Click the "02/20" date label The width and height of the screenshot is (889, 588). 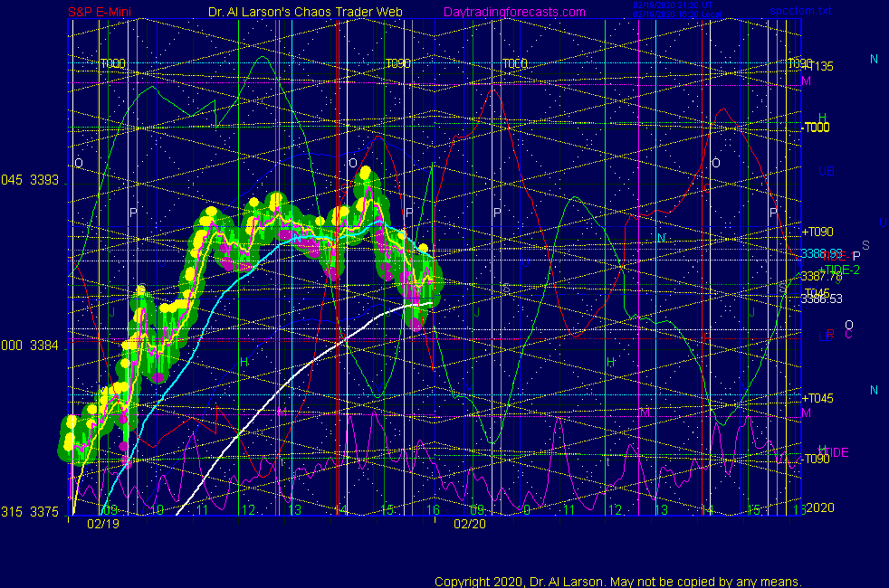click(x=470, y=524)
